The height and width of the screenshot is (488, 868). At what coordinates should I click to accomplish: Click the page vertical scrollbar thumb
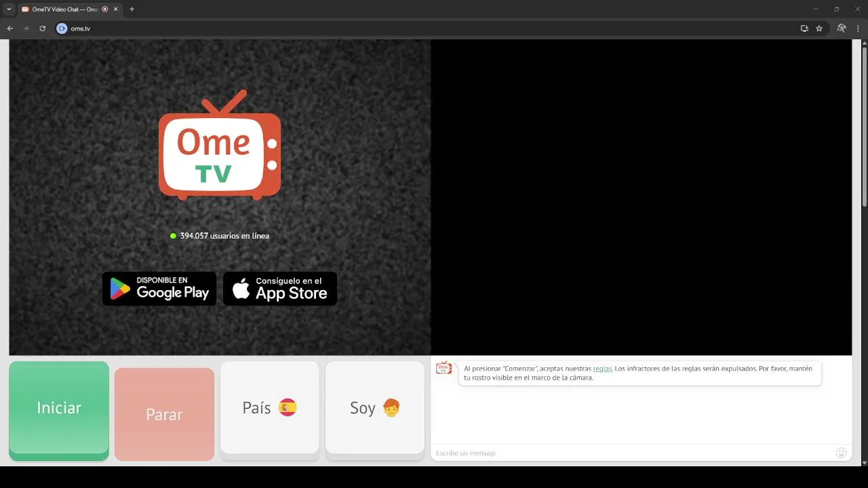point(865,126)
